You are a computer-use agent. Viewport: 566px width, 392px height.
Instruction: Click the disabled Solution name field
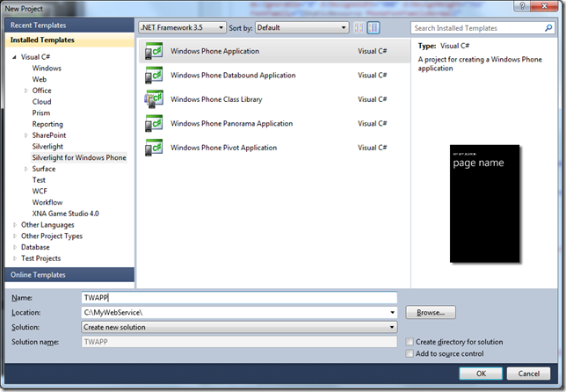(239, 342)
